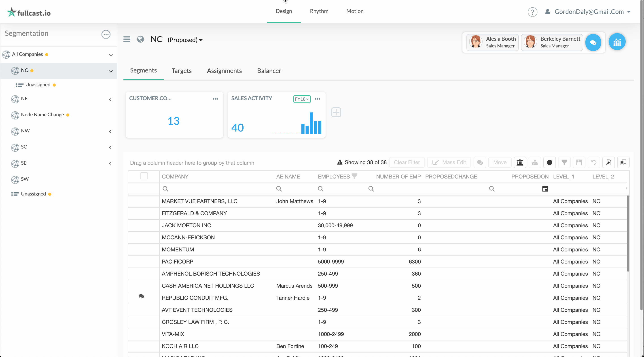The width and height of the screenshot is (644, 357).
Task: Click the hamburger menu icon beside NC
Action: (127, 39)
